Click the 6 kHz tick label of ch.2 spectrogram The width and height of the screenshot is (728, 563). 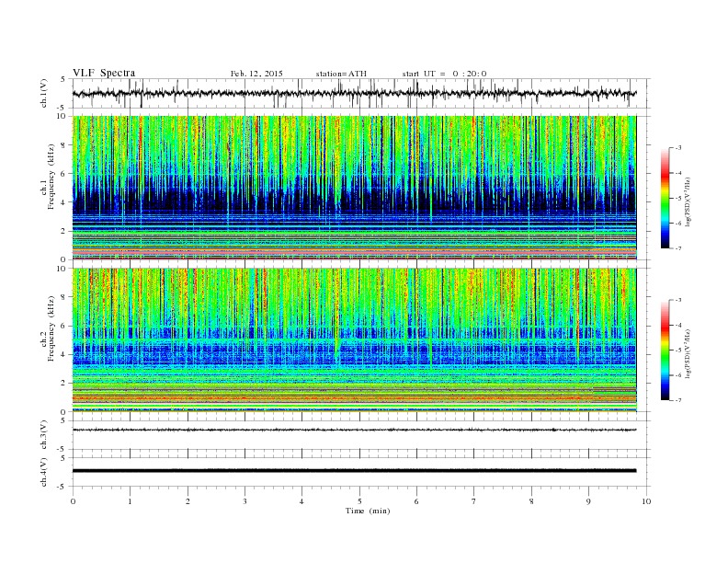[x=64, y=326]
